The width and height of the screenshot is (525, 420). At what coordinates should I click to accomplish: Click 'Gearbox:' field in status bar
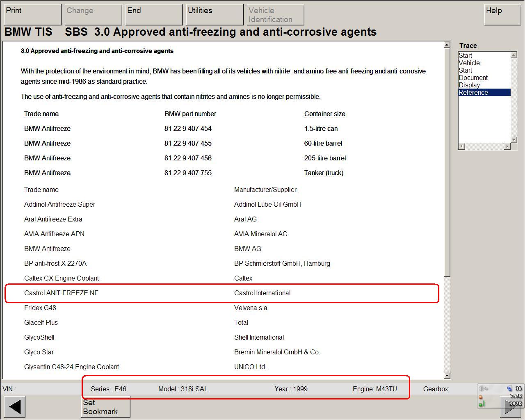pos(436,389)
